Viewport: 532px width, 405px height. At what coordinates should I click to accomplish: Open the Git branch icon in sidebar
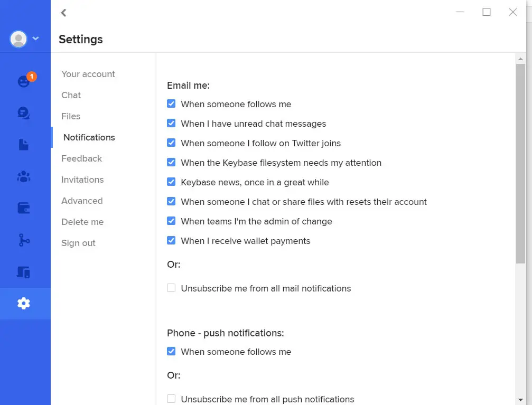[x=24, y=240]
